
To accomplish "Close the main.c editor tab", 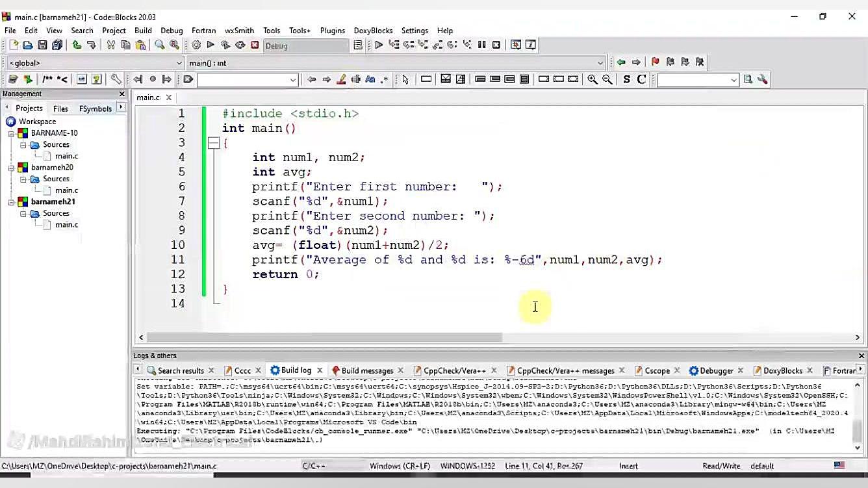I will pyautogui.click(x=168, y=97).
